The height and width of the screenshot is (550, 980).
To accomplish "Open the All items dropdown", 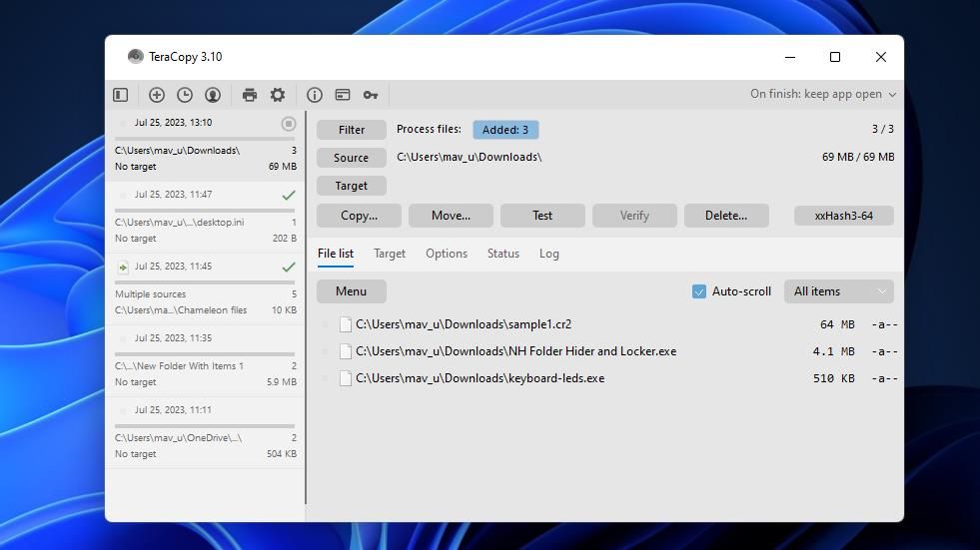I will tap(839, 291).
